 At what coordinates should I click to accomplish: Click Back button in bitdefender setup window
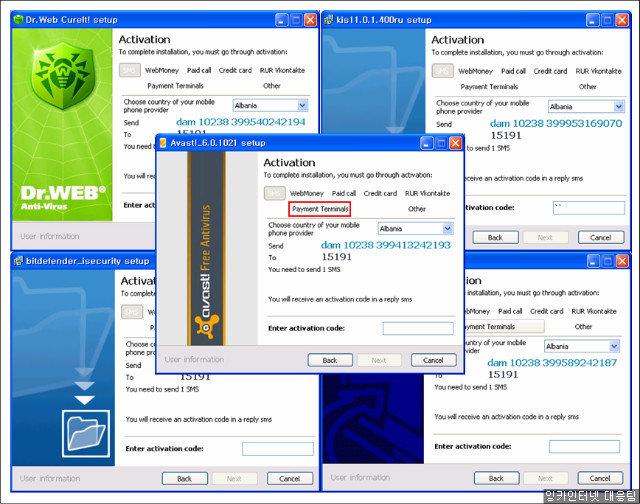click(x=184, y=479)
